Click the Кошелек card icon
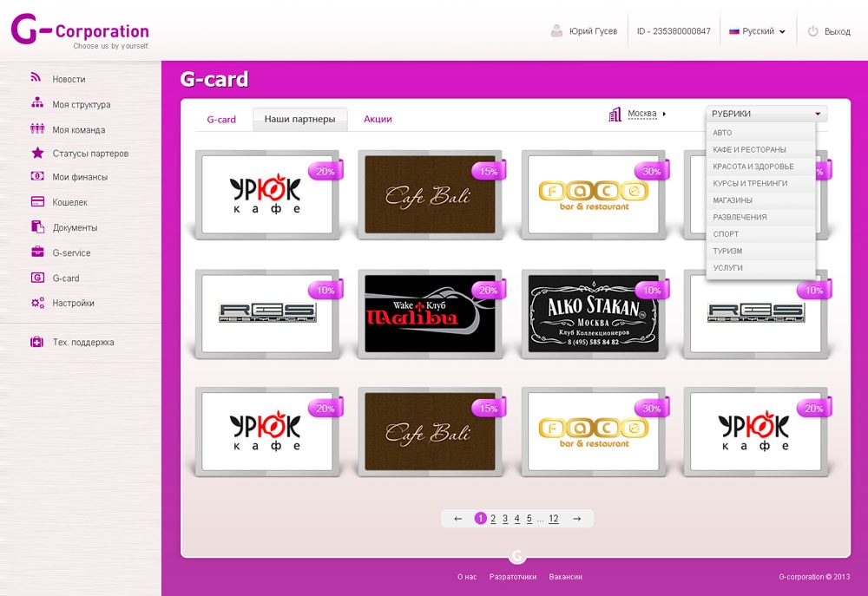Screen dimensions: 868x596 pos(37,201)
